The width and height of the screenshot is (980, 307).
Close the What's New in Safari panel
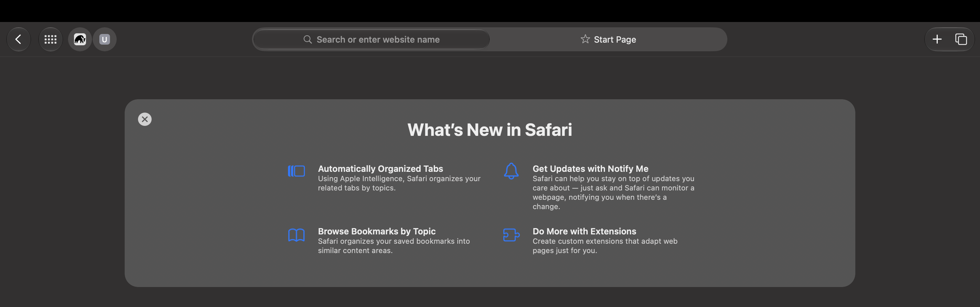tap(145, 119)
